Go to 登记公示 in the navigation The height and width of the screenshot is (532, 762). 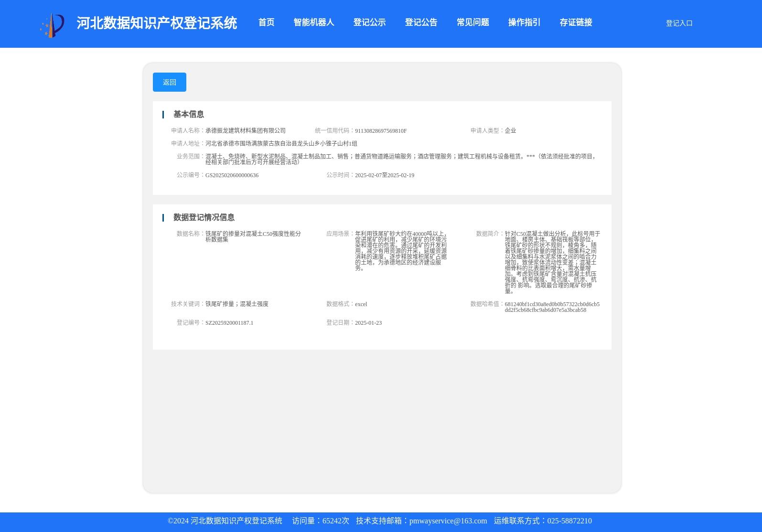pos(369,22)
